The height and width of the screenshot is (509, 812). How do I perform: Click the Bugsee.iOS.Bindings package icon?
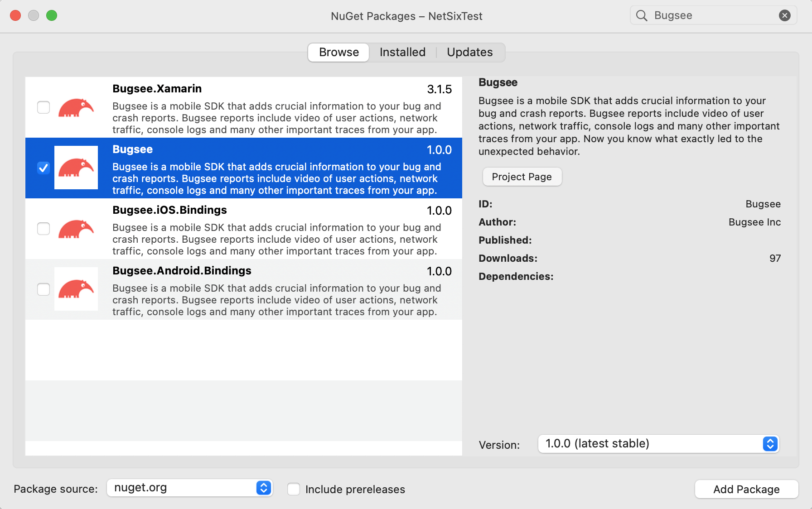pyautogui.click(x=76, y=229)
